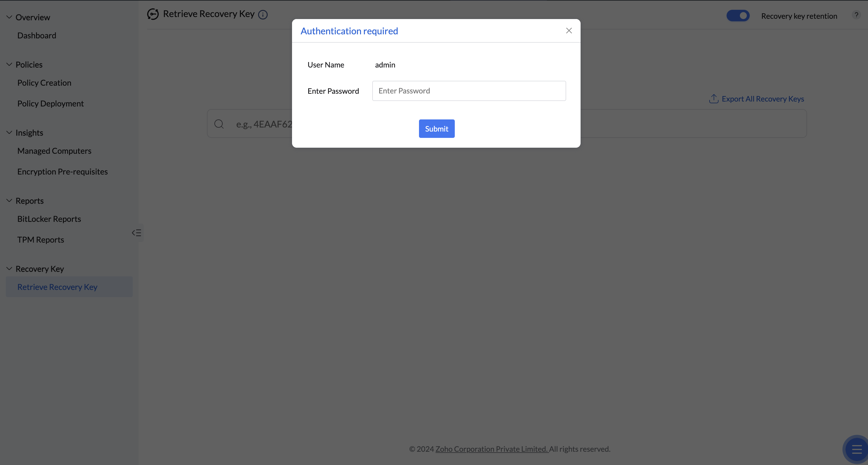Focus the Enter Password field

tap(469, 91)
